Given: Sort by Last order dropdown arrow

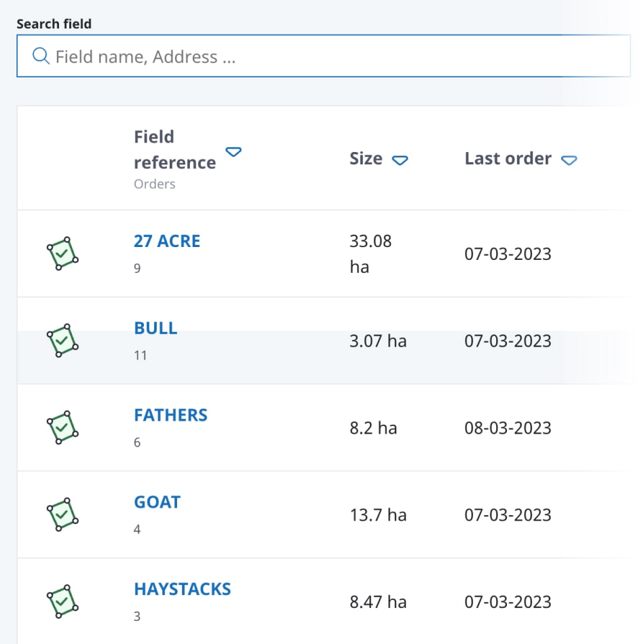Looking at the screenshot, I should (569, 160).
